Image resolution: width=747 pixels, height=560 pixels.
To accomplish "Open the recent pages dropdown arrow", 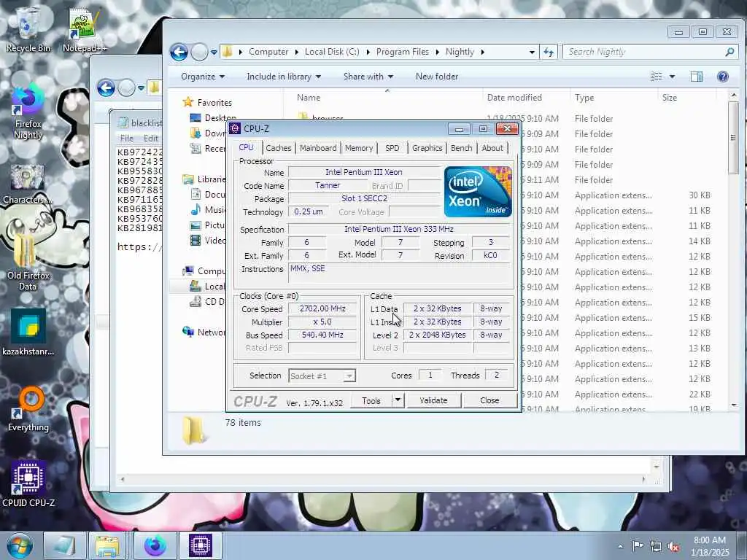I will coord(214,52).
